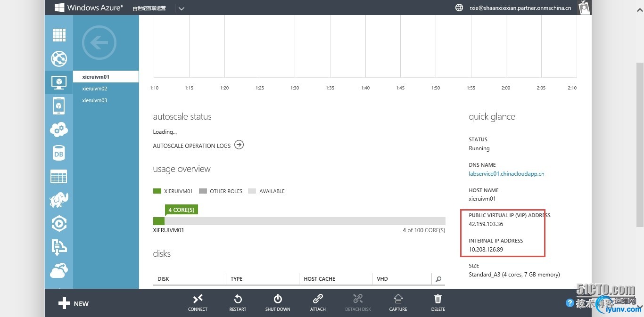
Task: Search disks with the magnifier icon
Action: (x=438, y=279)
